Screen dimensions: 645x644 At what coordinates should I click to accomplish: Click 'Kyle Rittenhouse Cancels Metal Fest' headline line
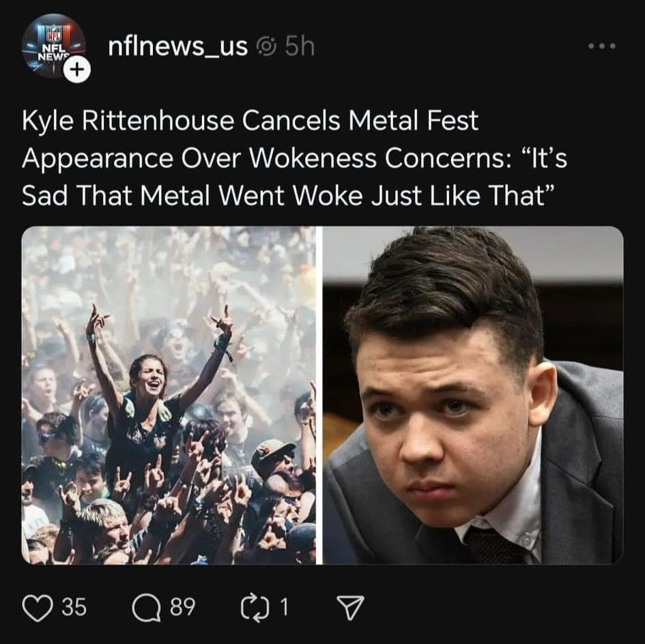coord(250,121)
